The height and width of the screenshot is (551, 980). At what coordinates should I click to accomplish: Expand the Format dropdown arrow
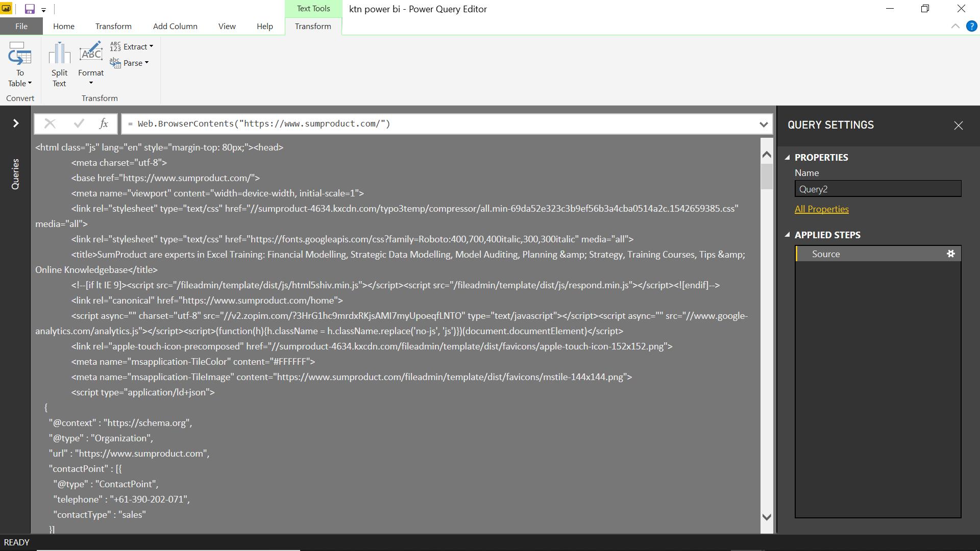[91, 83]
